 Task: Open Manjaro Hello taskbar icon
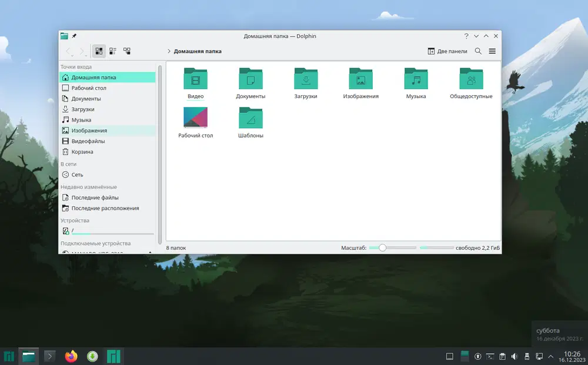coord(113,356)
